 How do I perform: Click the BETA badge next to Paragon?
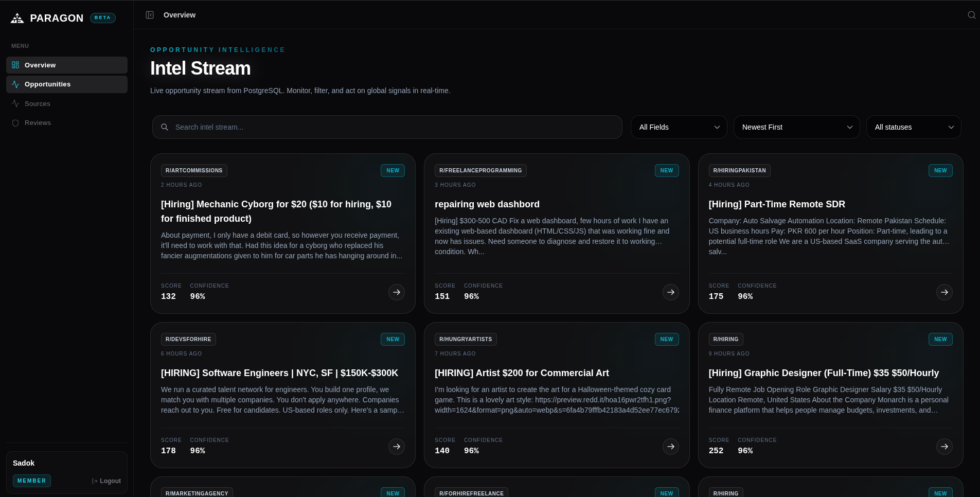[x=103, y=18]
